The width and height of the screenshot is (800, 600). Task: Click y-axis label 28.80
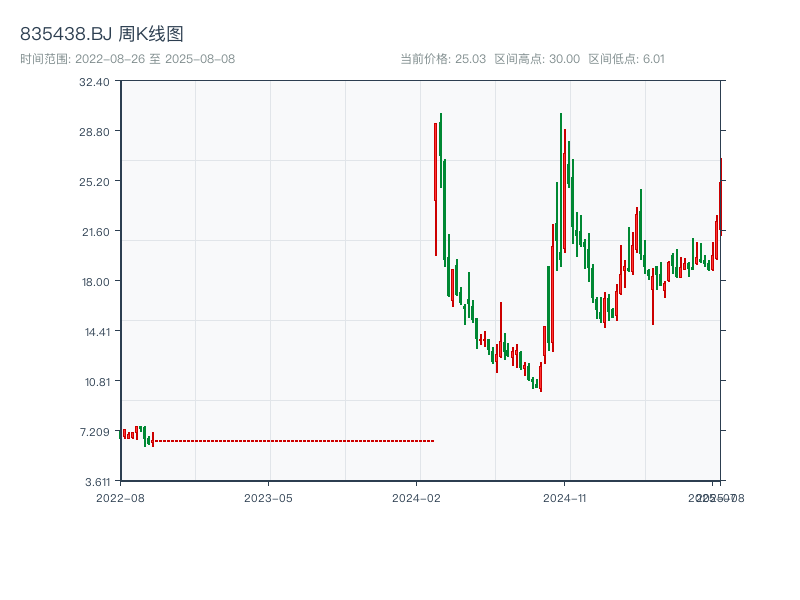94,132
